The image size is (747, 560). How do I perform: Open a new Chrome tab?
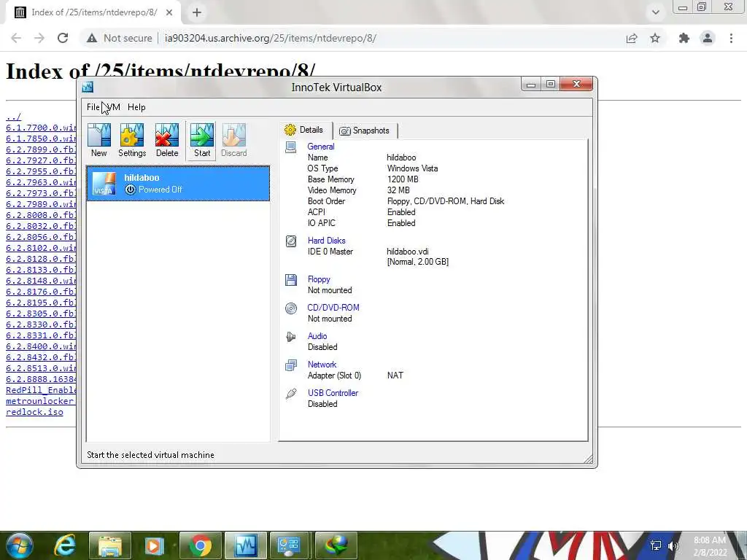(x=197, y=12)
